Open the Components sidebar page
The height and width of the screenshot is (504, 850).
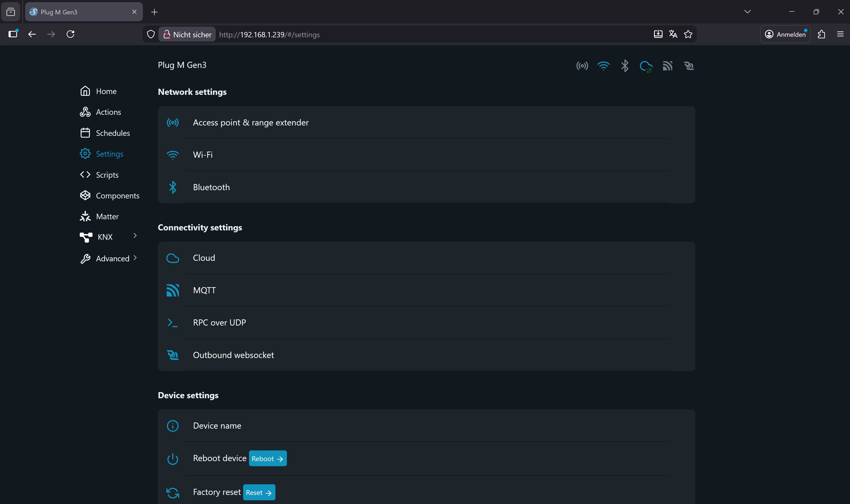pyautogui.click(x=117, y=196)
